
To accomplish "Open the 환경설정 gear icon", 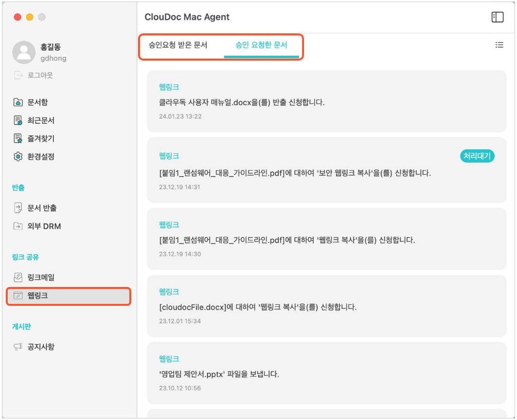I will 18,156.
